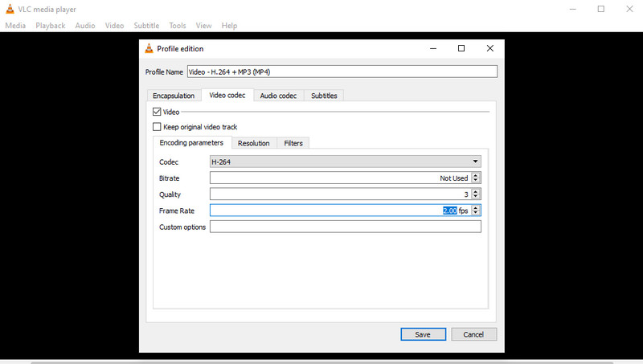Screen dimensions: 643x364
Task: Enable Keep original video track
Action: coord(157,127)
